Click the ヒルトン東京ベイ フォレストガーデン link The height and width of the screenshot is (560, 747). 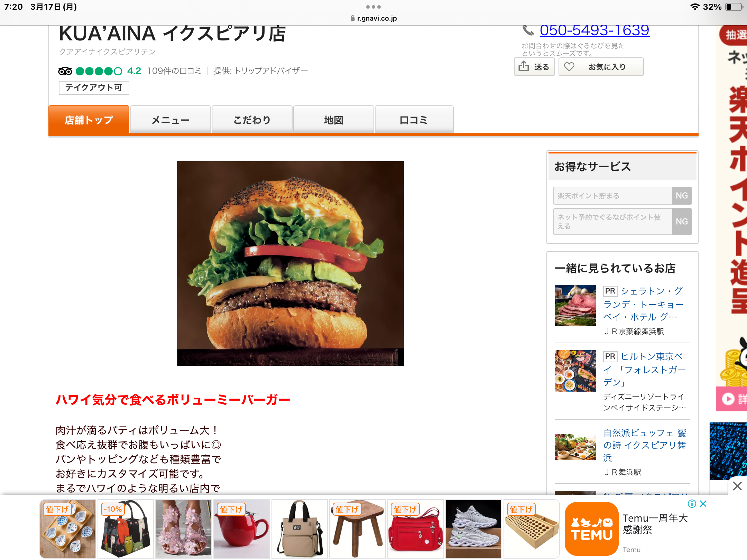click(x=645, y=369)
